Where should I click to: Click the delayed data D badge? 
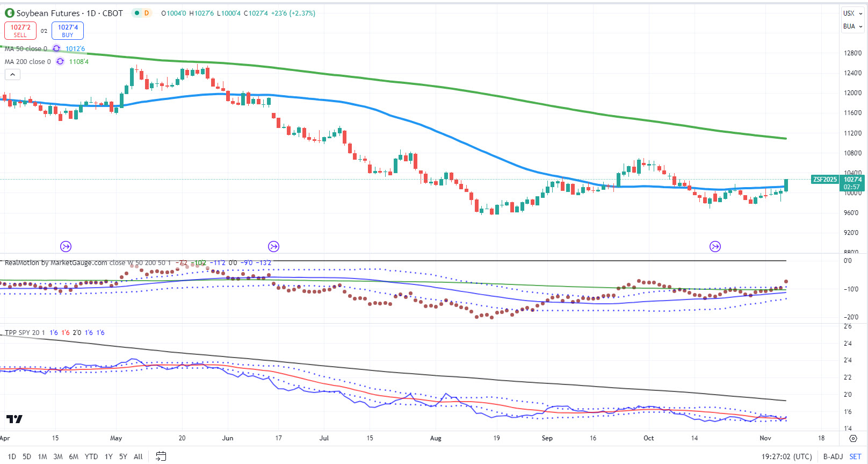(146, 13)
